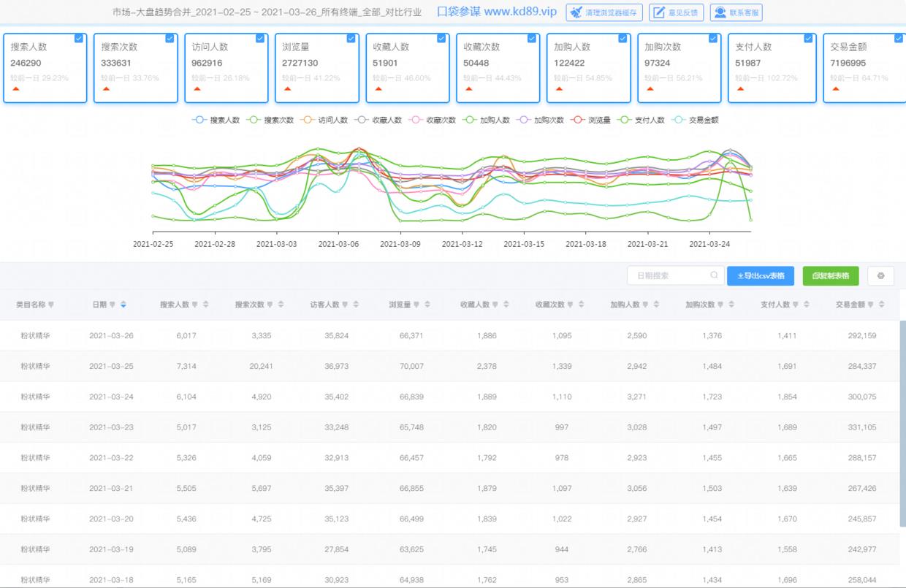Open 口袋参谋 www.kd89.vip link

[x=496, y=12]
